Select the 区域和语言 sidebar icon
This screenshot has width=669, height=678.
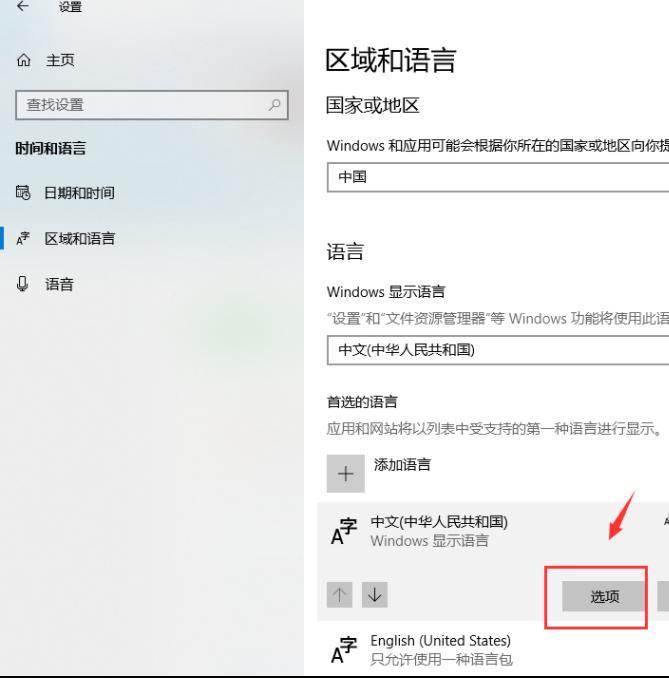point(23,238)
